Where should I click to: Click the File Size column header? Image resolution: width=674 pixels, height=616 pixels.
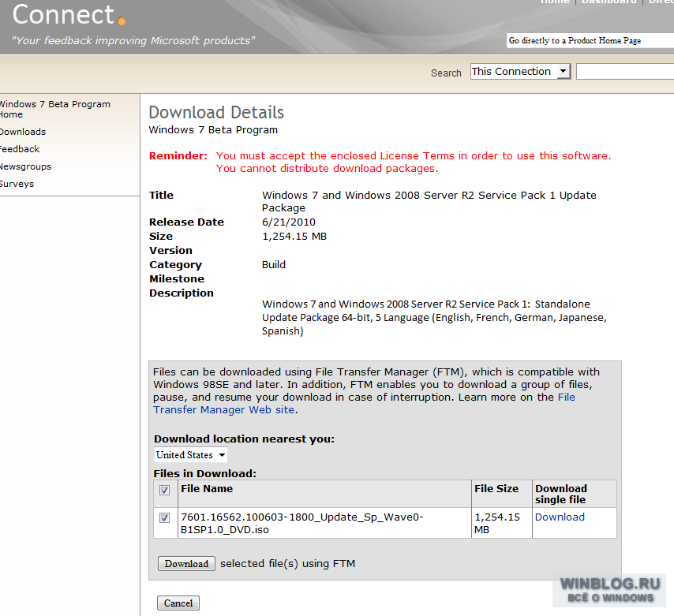[496, 489]
